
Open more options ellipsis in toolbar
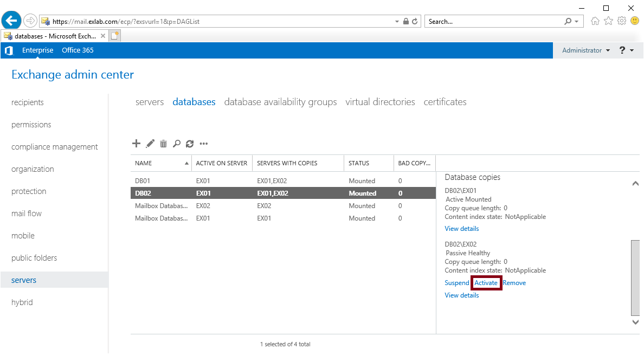point(204,143)
